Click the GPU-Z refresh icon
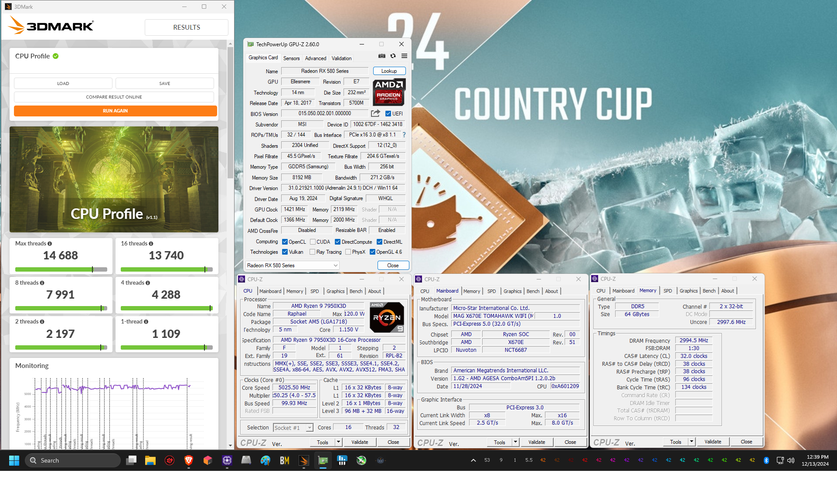The image size is (837, 504). pyautogui.click(x=393, y=56)
